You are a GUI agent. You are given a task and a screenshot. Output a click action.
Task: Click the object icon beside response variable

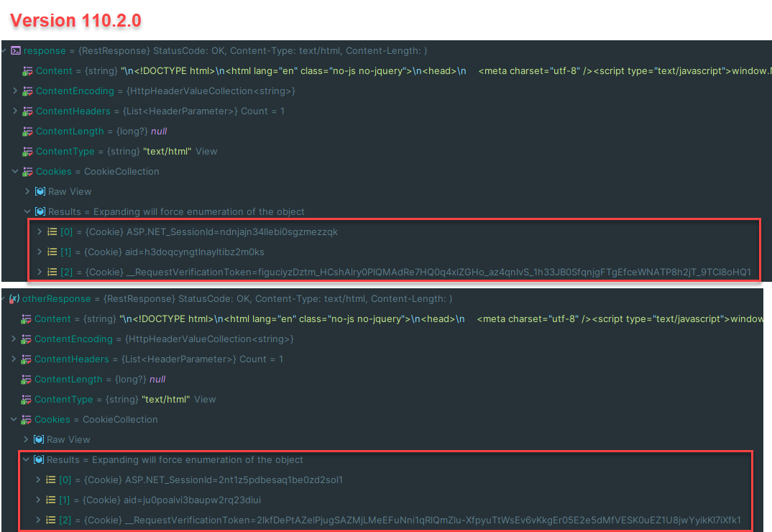pos(17,50)
